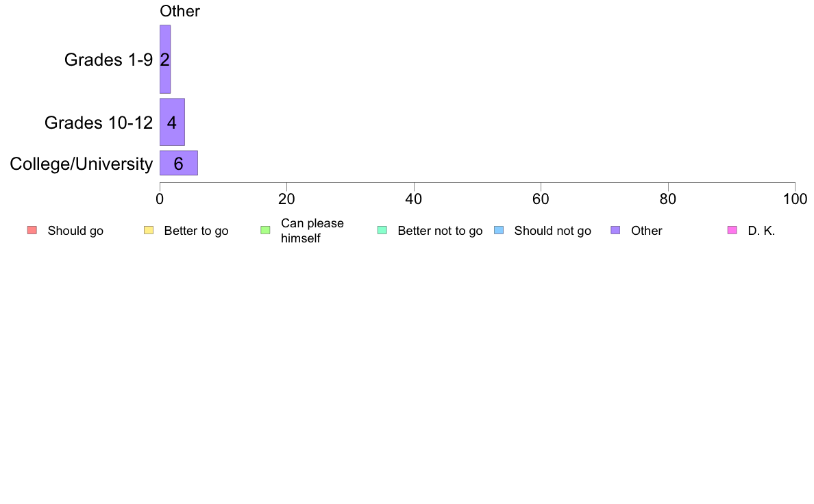Toggle the Should go legend swatch

click(x=32, y=231)
